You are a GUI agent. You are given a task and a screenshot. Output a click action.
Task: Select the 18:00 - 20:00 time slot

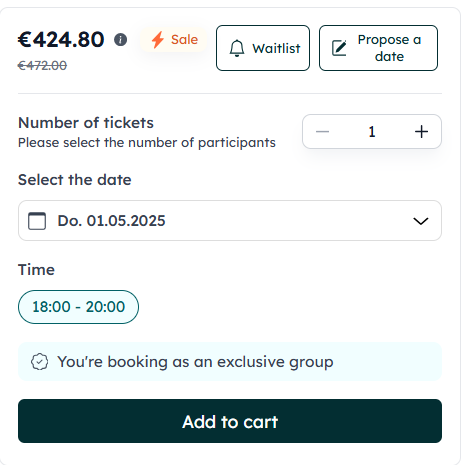(78, 307)
